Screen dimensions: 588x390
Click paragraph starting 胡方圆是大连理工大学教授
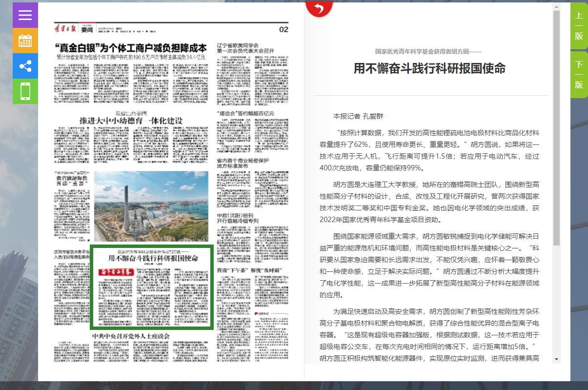pyautogui.click(x=429, y=202)
